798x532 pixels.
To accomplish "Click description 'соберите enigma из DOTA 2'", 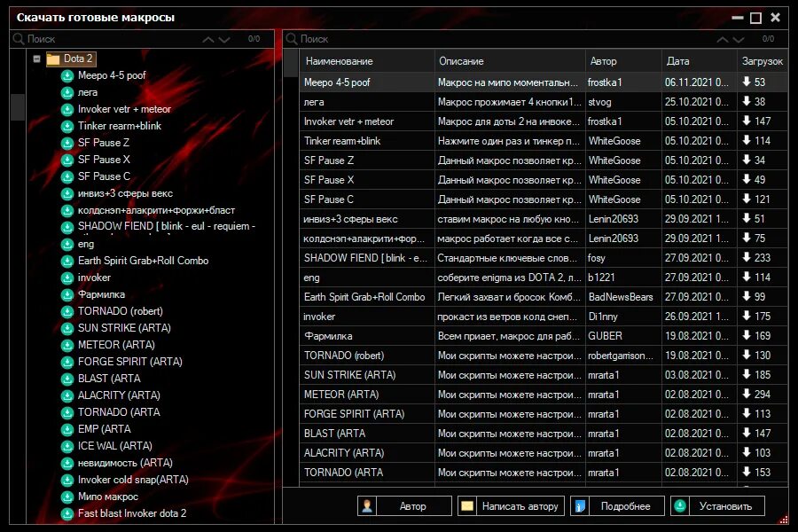I will pyautogui.click(x=509, y=278).
